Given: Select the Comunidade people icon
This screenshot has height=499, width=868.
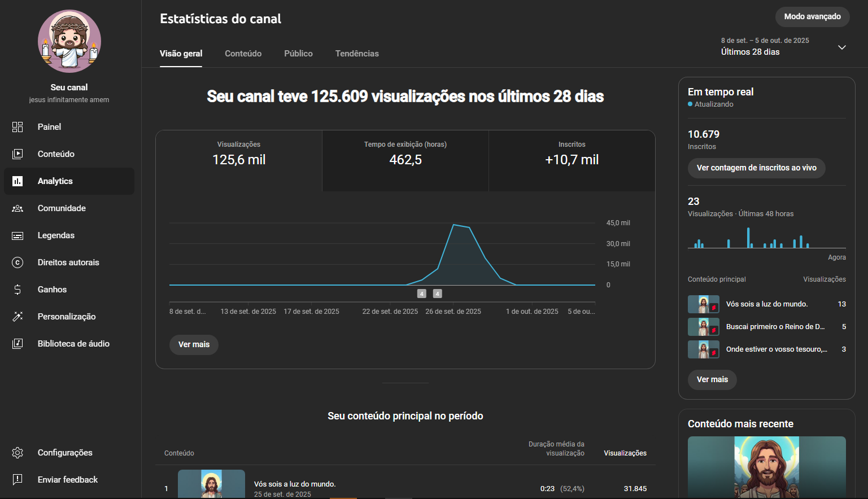Looking at the screenshot, I should coord(18,208).
